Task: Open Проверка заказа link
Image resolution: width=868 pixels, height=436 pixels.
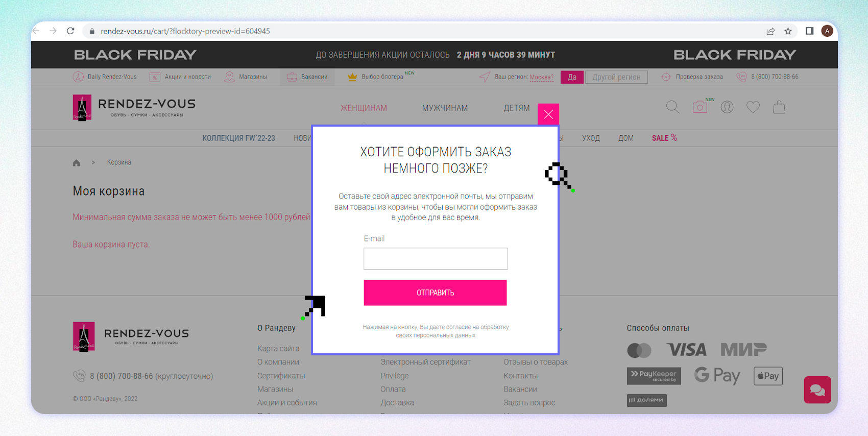Action: click(x=698, y=77)
